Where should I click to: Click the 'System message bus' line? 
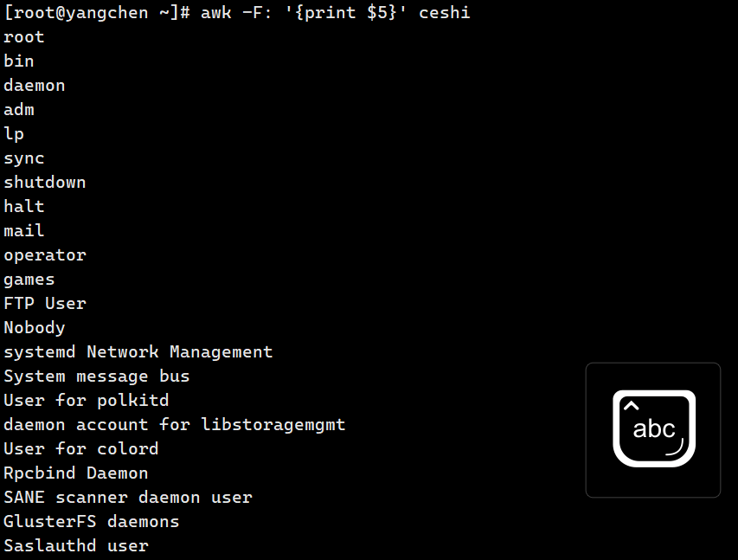[x=97, y=377]
